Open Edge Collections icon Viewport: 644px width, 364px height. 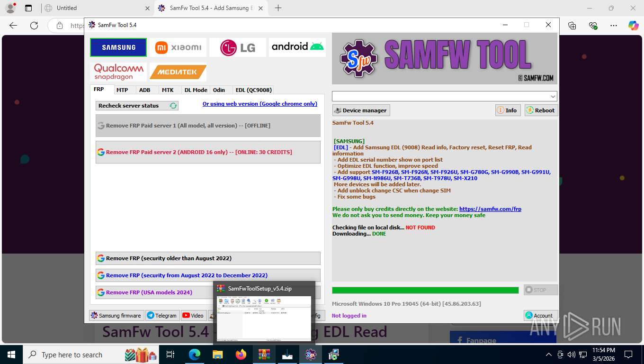point(572,26)
